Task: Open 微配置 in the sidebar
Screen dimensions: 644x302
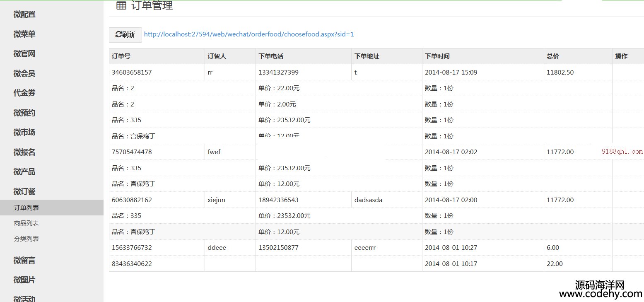Action: click(24, 14)
